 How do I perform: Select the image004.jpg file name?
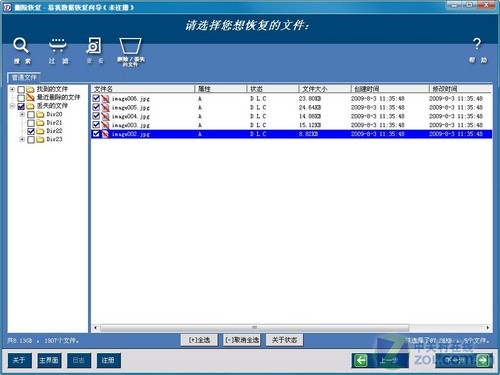click(x=131, y=116)
